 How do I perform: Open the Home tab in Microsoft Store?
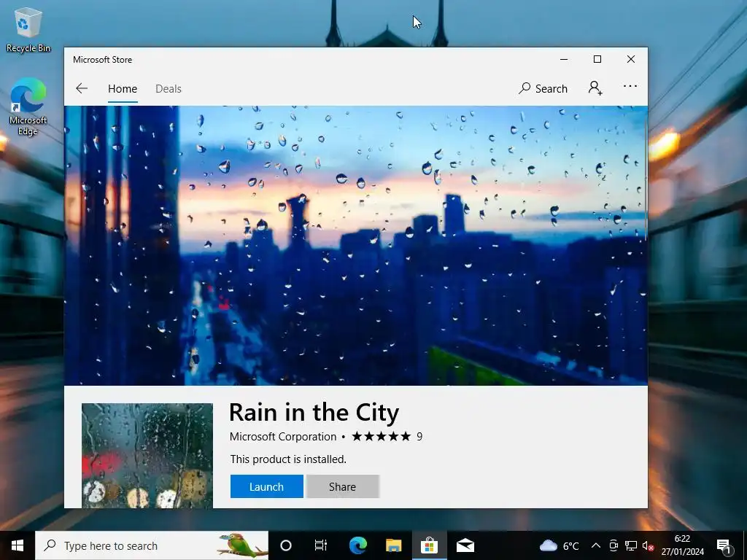pos(123,88)
